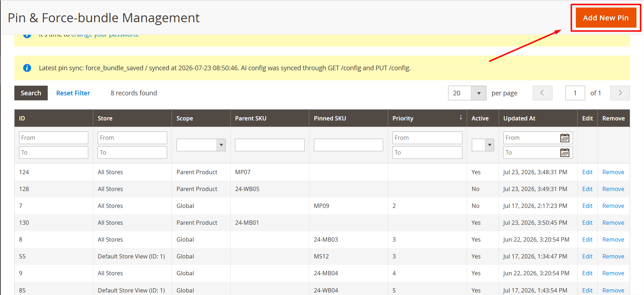Click the Pin & Force-bundle Management title
Viewport: 644px width, 295px height.
click(104, 18)
